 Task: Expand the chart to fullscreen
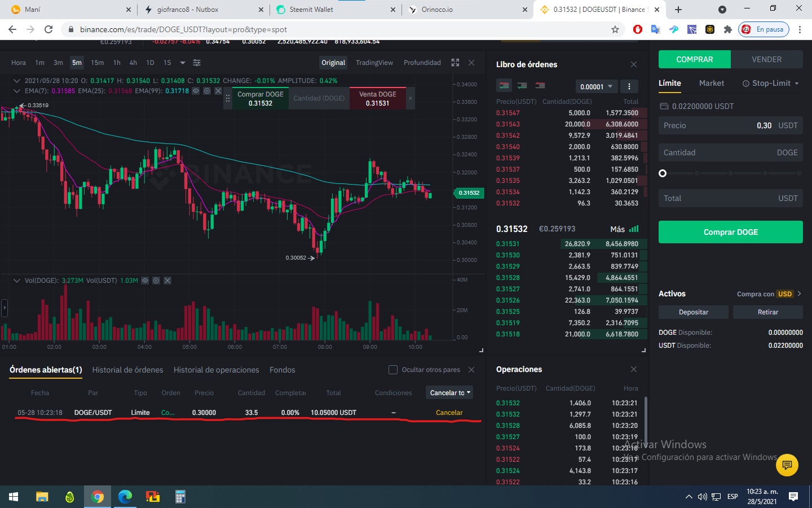[x=455, y=63]
